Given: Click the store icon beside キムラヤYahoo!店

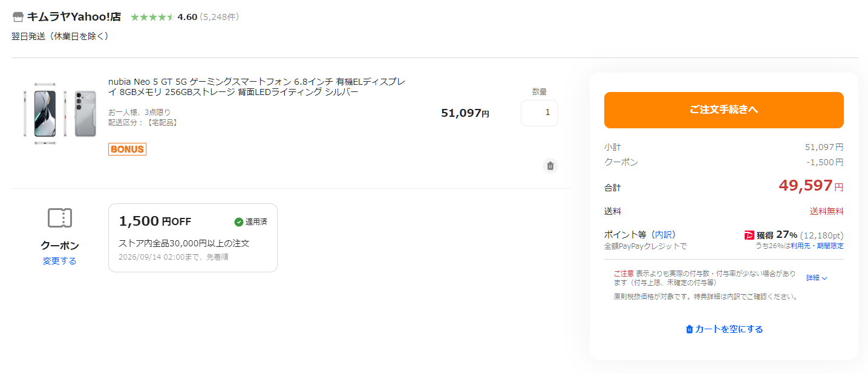Looking at the screenshot, I should 18,17.
